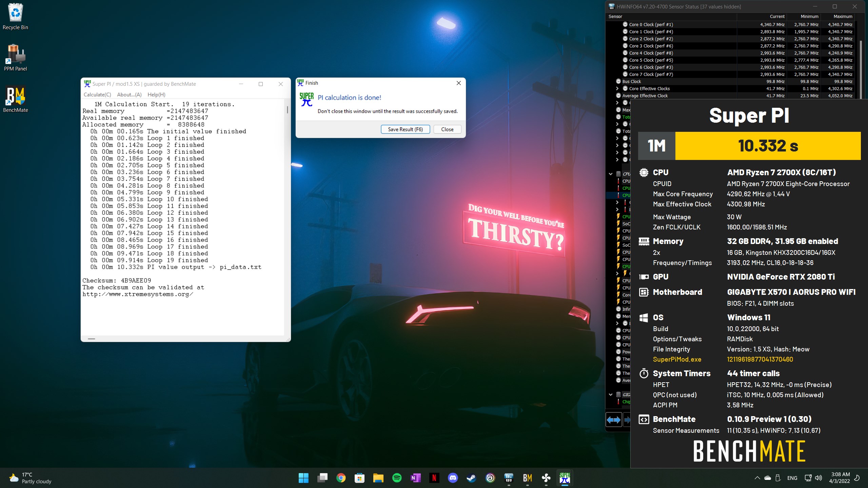
Task: Click the Current column header
Action: coord(762,16)
